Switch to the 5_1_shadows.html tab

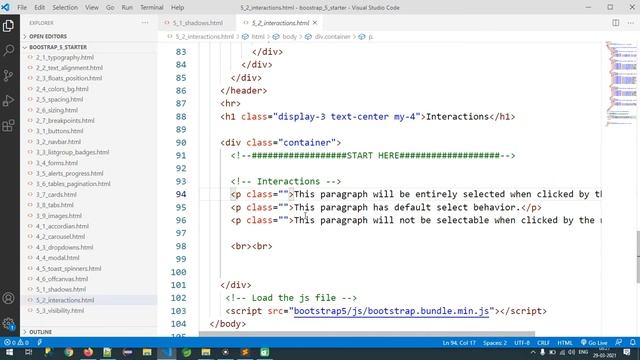point(198,23)
